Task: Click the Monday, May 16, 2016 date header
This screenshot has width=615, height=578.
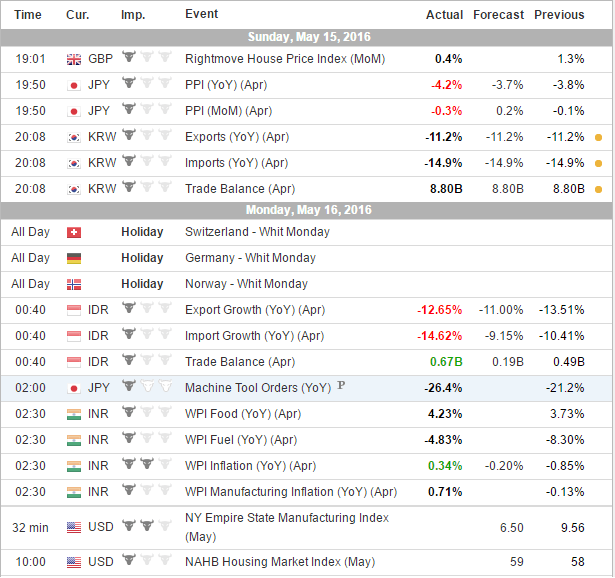Action: click(x=309, y=210)
